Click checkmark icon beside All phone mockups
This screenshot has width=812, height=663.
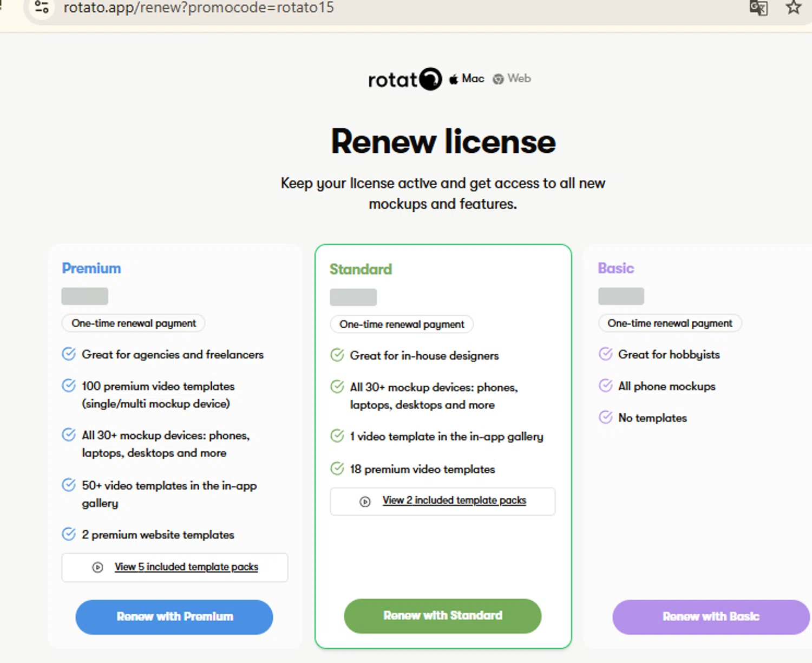[x=606, y=386]
